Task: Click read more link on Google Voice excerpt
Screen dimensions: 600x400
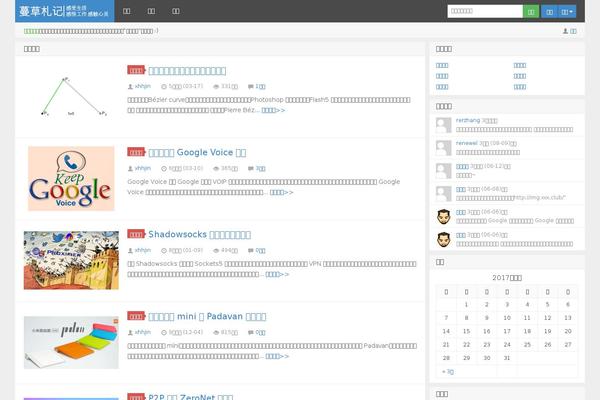Action: (x=282, y=192)
